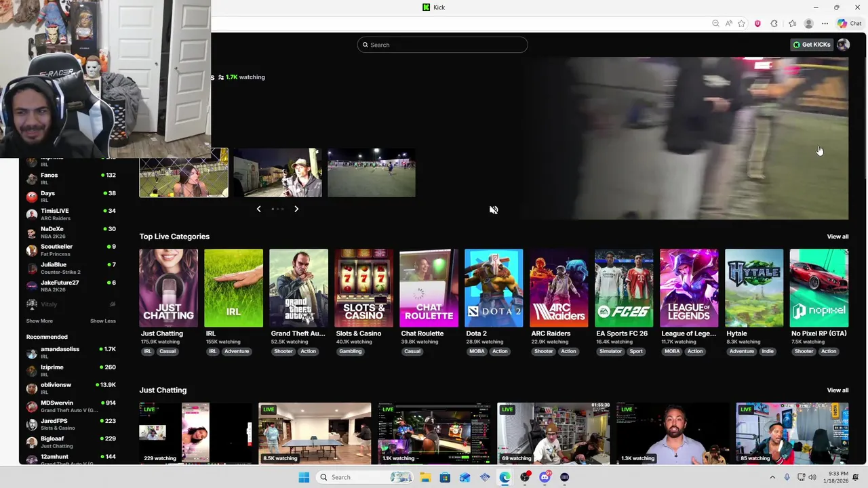Open the Grand Theft Auto category card

298,288
